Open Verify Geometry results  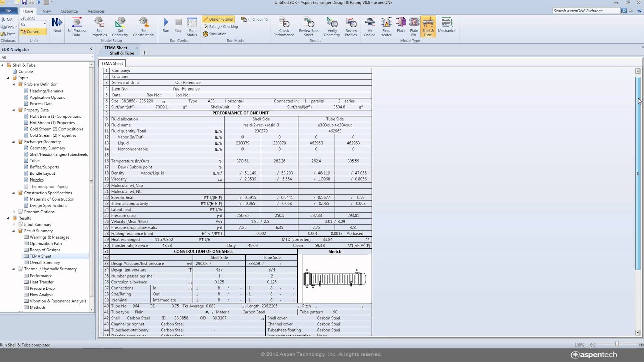pos(332,27)
